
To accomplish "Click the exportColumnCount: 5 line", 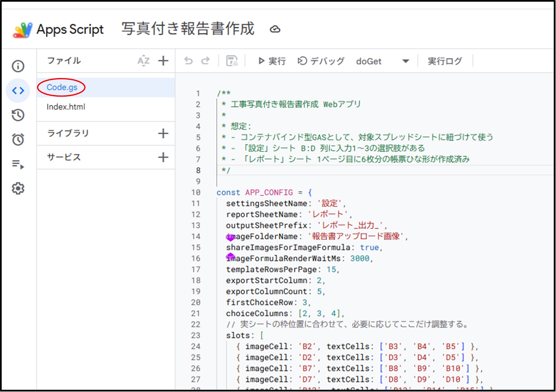I will click(276, 291).
